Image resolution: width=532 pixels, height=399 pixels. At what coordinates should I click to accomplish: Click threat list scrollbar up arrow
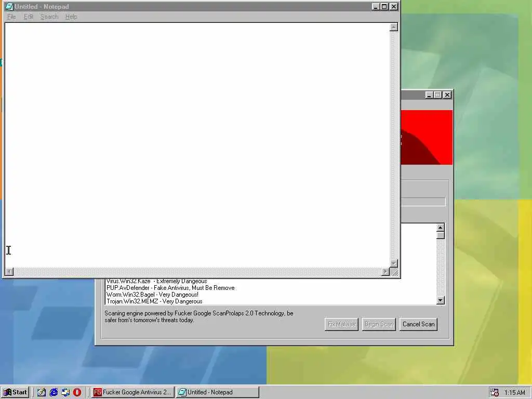coord(441,228)
